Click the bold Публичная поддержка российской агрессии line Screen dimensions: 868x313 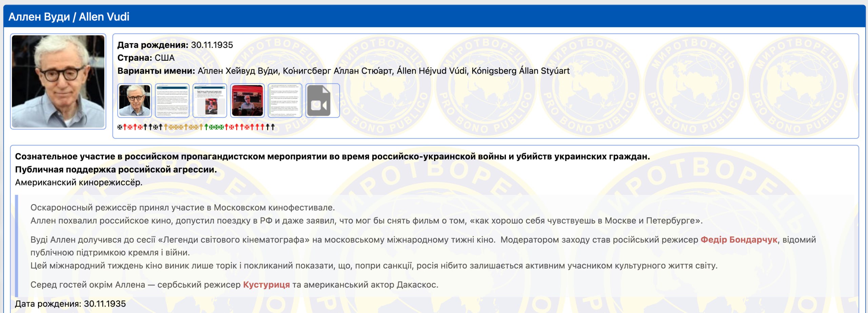(116, 170)
